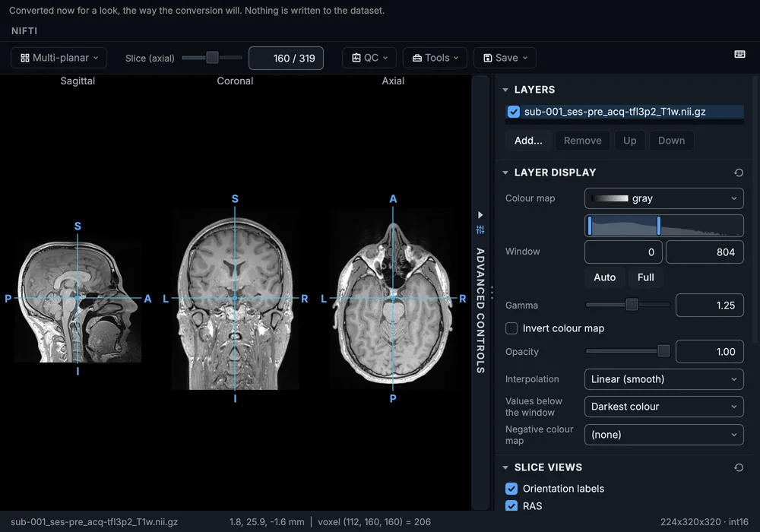The image size is (760, 532).
Task: Reset the Layer Display settings
Action: pyautogui.click(x=739, y=173)
